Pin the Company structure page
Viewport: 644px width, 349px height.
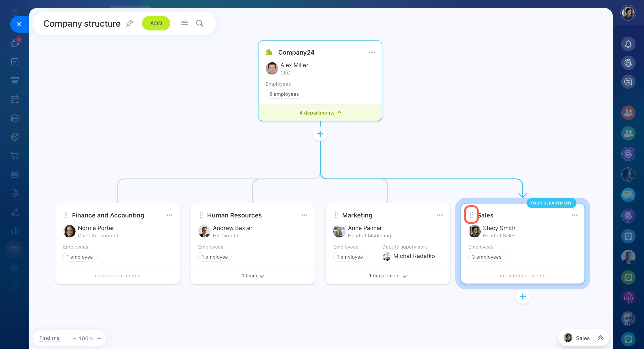point(129,23)
